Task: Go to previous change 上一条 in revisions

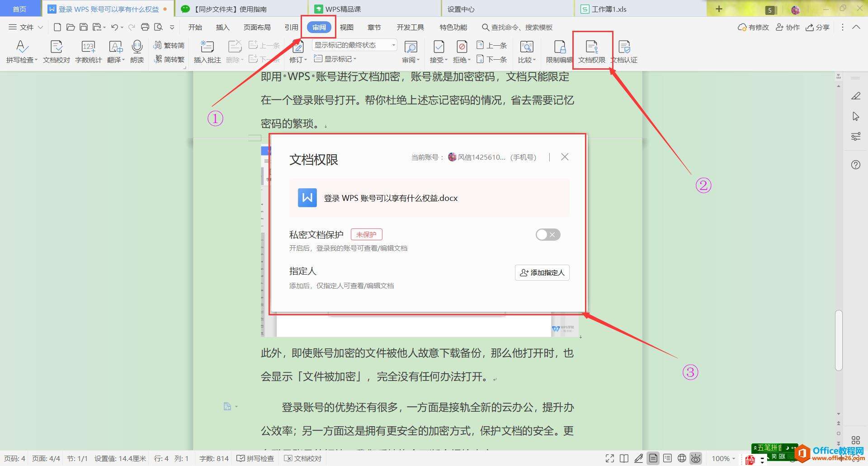Action: coord(492,45)
